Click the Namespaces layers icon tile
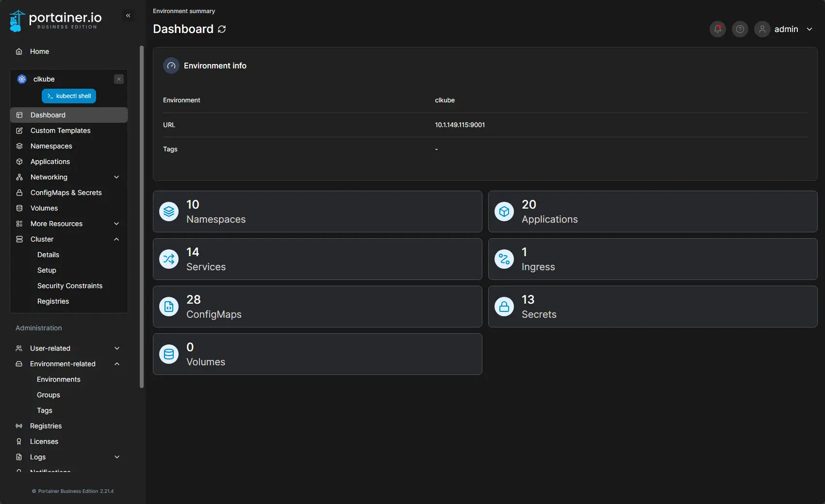Screen dimensions: 825x504 169,211
